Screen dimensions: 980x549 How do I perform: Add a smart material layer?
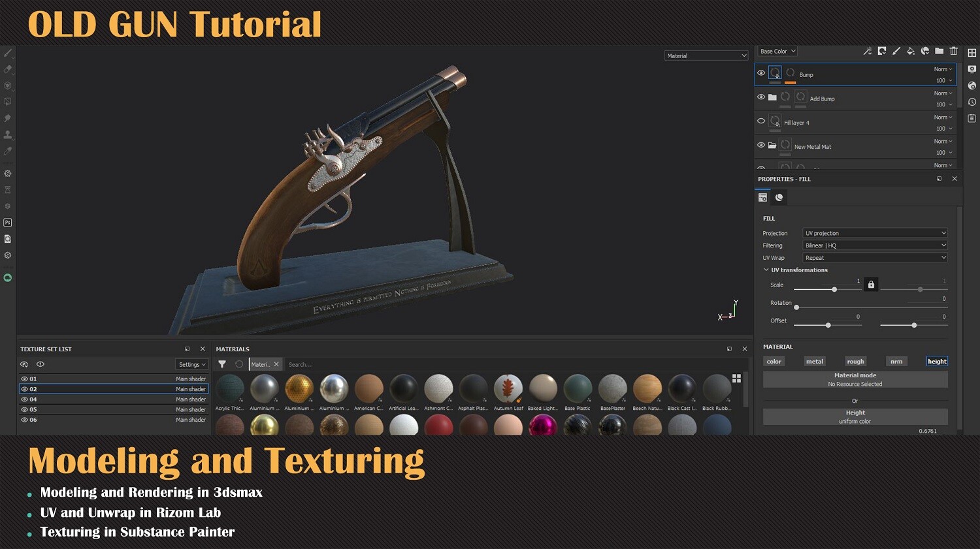pos(925,51)
